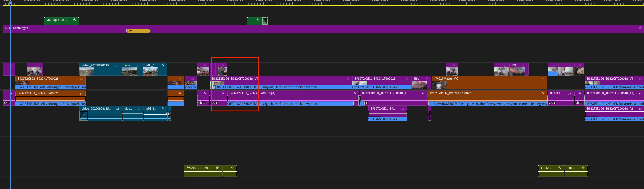Click fx badge on [MC1] Master MC clip
The image size is (644, 189).
[543, 79]
